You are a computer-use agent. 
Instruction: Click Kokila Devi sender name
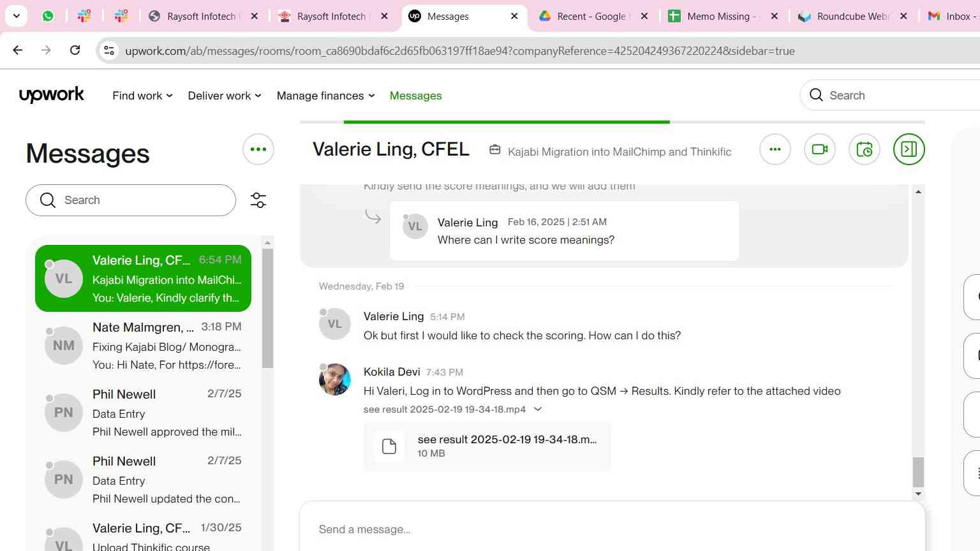coord(392,372)
